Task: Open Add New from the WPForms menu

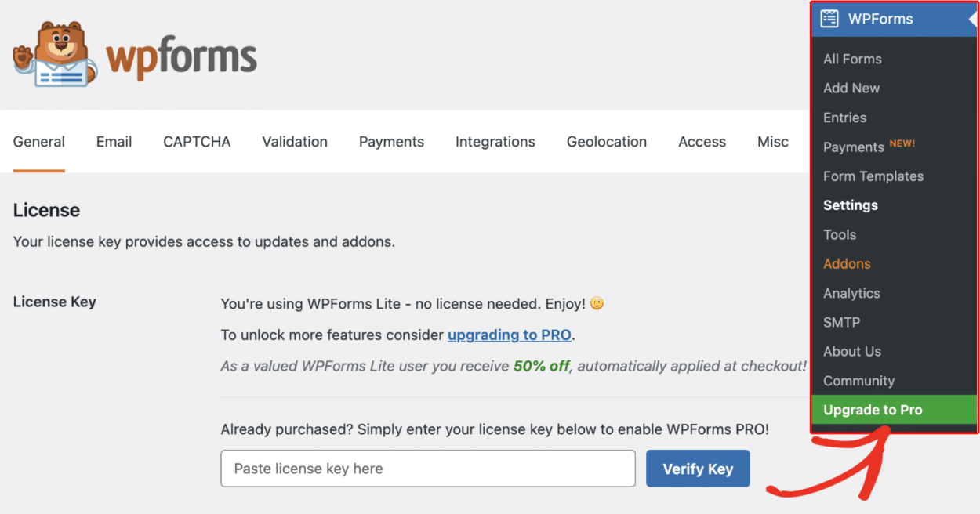Action: pyautogui.click(x=851, y=88)
